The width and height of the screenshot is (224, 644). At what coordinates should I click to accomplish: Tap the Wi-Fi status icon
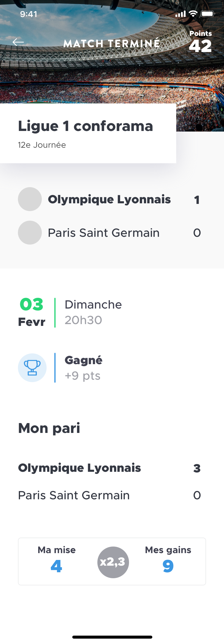tap(193, 14)
